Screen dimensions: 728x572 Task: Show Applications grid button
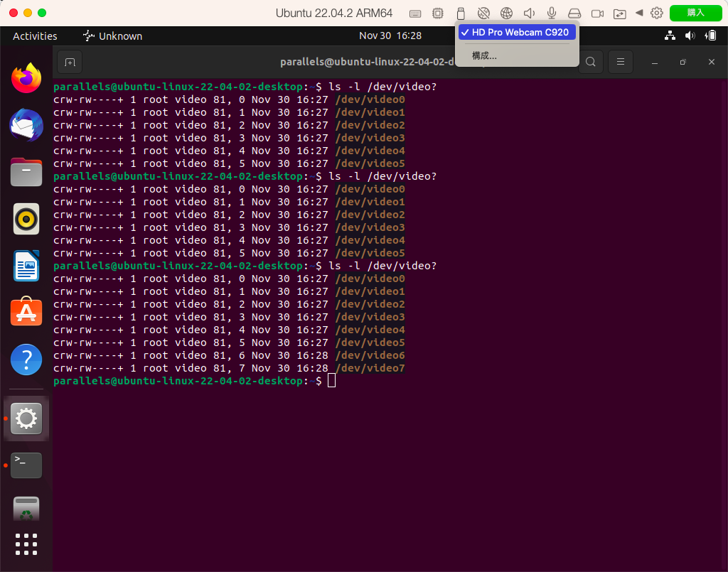click(x=26, y=544)
